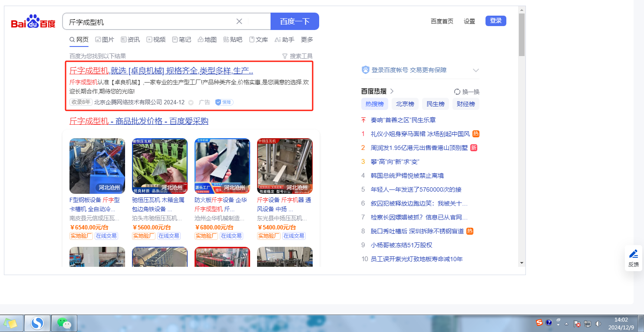Screen dimensions: 644x332
Task: Click the page vertical scrollbar thumb
Action: (x=522, y=35)
